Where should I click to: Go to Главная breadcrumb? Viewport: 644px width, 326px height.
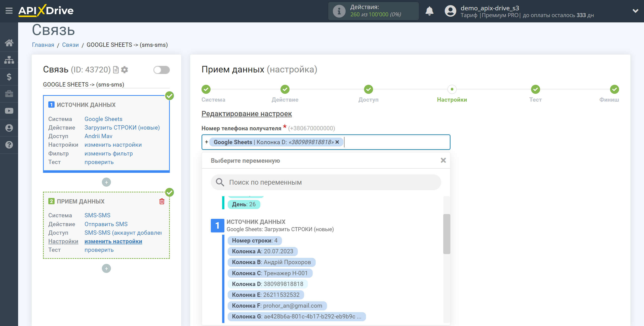pyautogui.click(x=43, y=45)
